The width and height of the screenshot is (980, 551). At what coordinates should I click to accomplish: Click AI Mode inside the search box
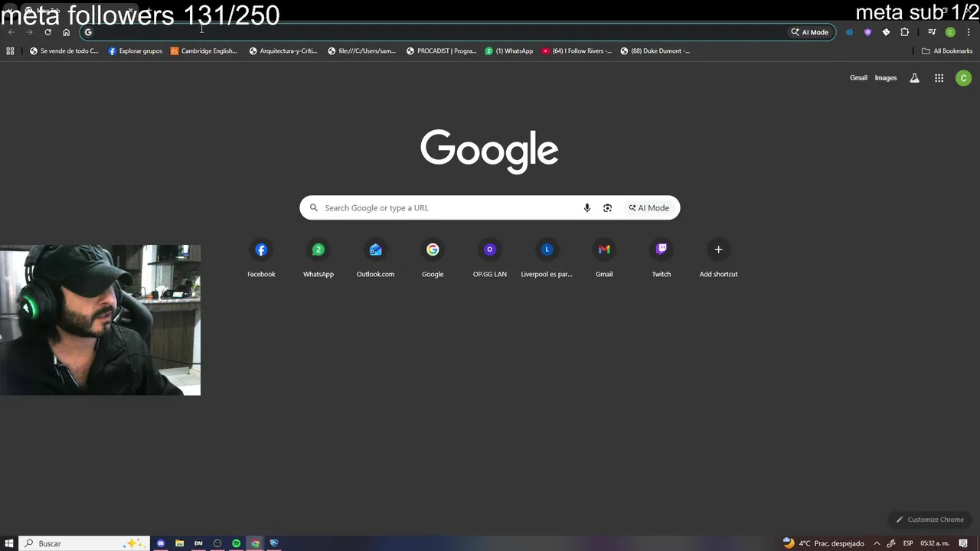pyautogui.click(x=648, y=208)
